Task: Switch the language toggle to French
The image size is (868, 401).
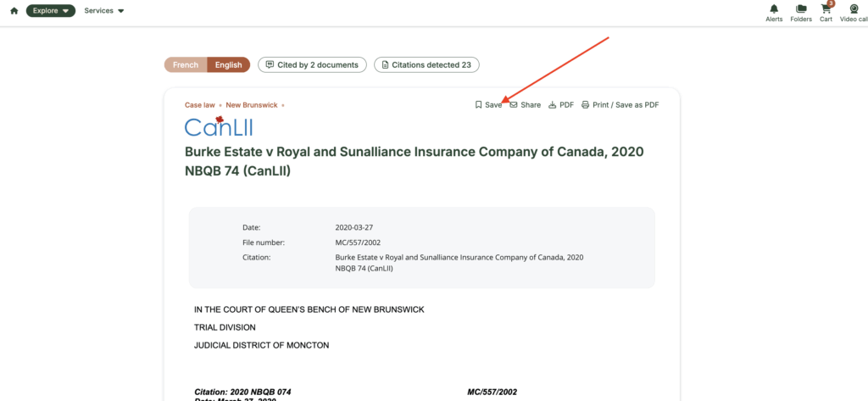Action: coord(186,64)
